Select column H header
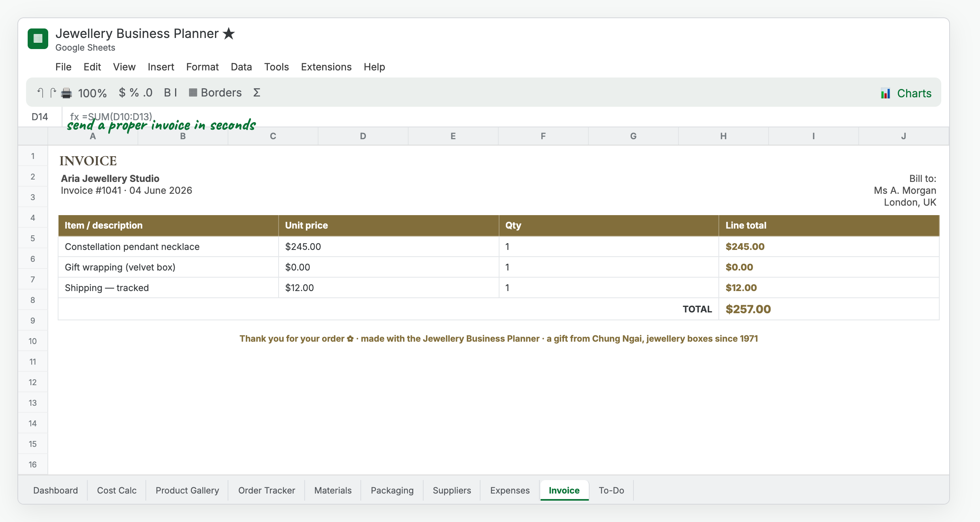The image size is (980, 522). [x=724, y=136]
